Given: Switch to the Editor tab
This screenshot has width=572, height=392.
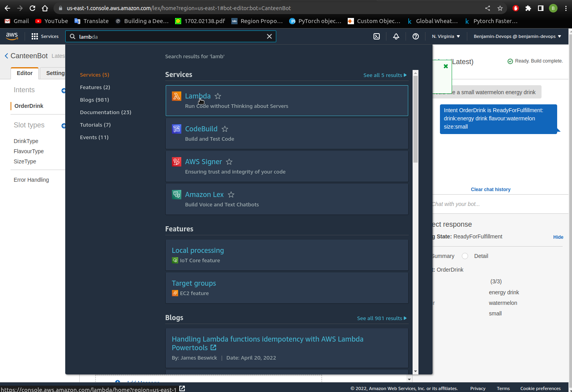Looking at the screenshot, I should point(25,73).
